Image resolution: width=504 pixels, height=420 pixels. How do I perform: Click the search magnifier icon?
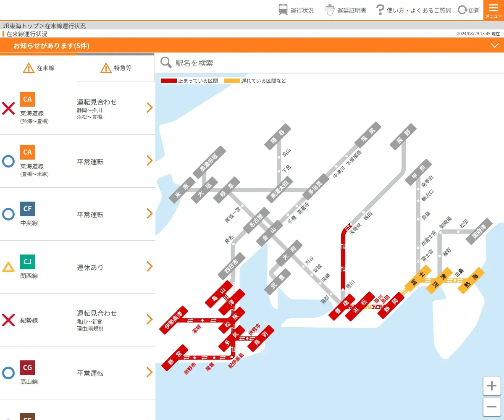pos(167,63)
